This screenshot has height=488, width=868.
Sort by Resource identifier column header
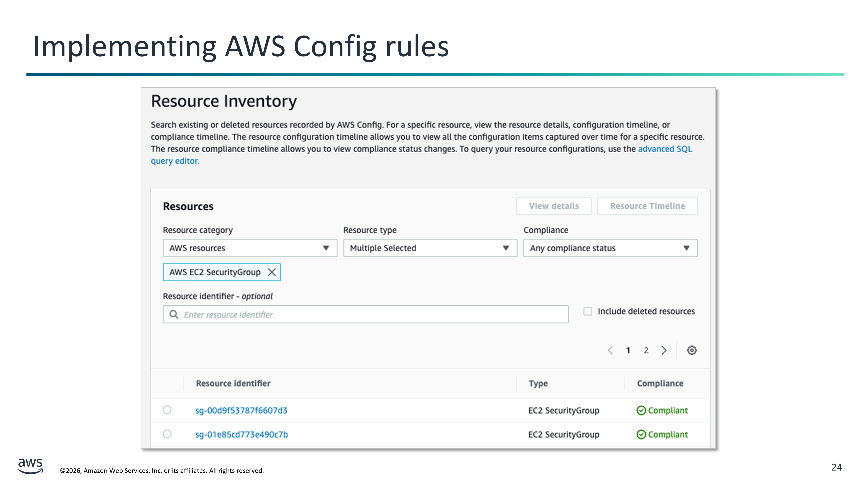click(x=233, y=383)
